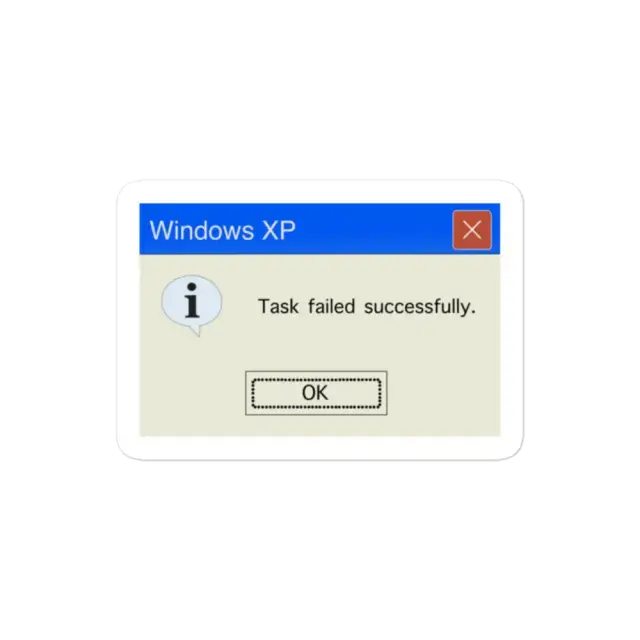640x640 pixels.
Task: Click the information speech bubble icon
Action: (x=192, y=305)
